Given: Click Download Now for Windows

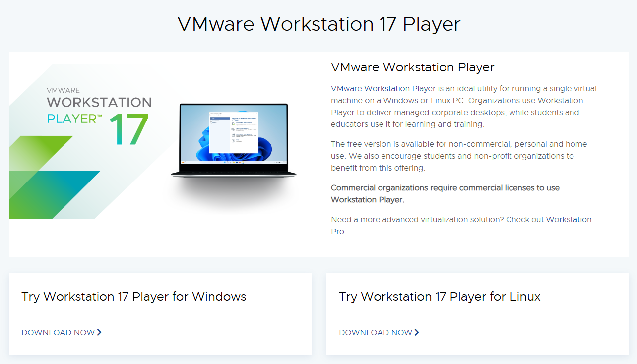Looking at the screenshot, I should [x=58, y=333].
